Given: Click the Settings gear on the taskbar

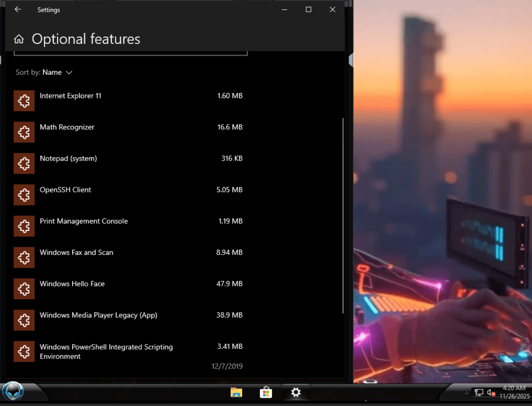Looking at the screenshot, I should tap(296, 392).
